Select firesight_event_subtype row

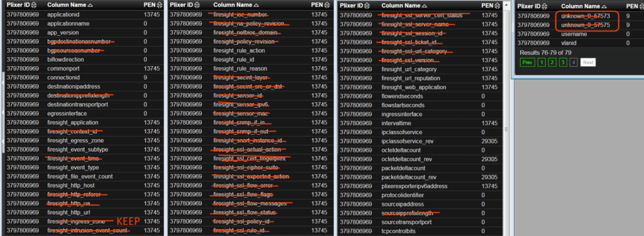(x=85, y=150)
